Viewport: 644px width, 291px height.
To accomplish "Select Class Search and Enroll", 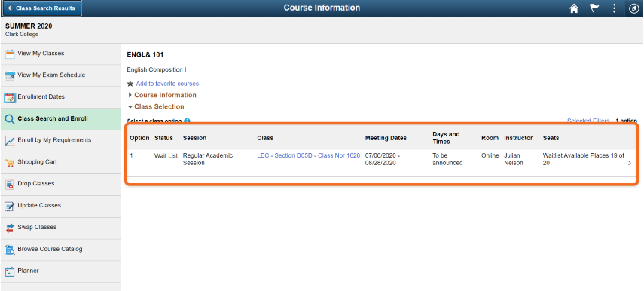I will (x=60, y=119).
